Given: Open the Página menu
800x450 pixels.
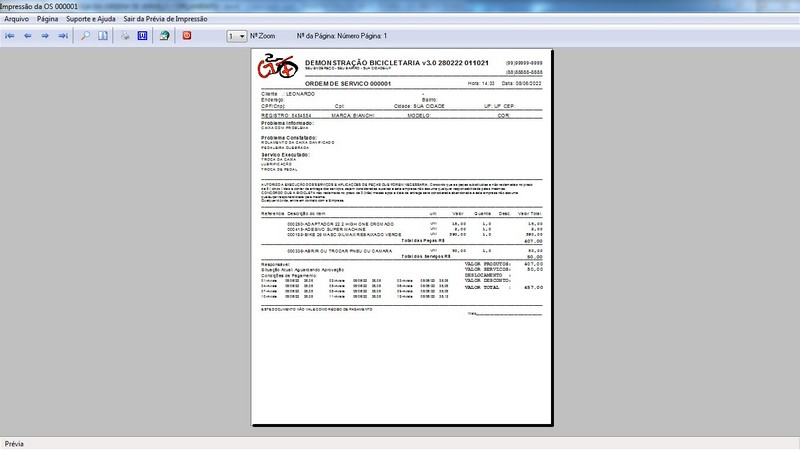Looking at the screenshot, I should pos(47,19).
